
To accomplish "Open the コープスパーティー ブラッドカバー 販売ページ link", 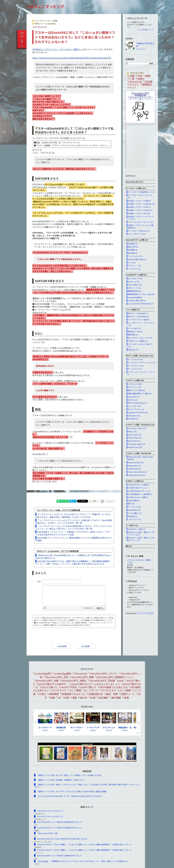I will (x=58, y=49).
